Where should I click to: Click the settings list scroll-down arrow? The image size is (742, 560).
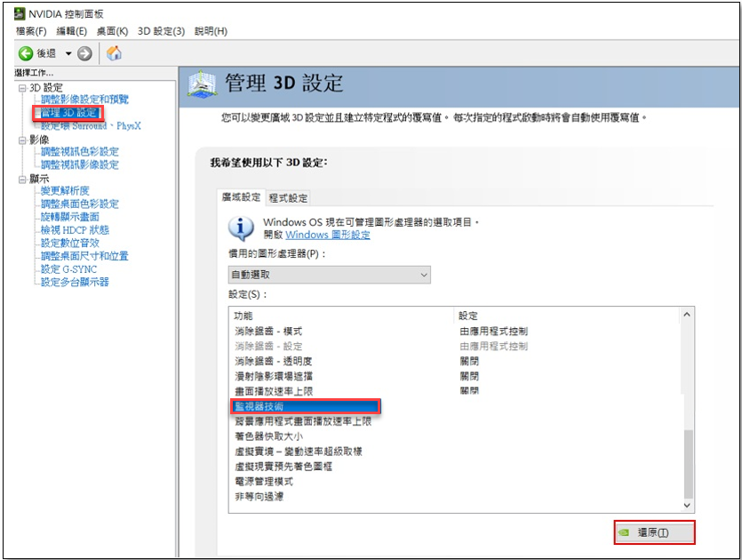[687, 506]
